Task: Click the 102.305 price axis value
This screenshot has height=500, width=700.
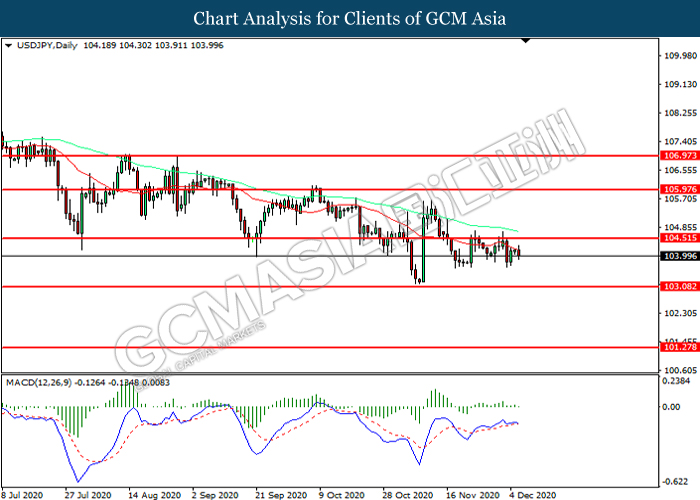Action: tap(680, 313)
